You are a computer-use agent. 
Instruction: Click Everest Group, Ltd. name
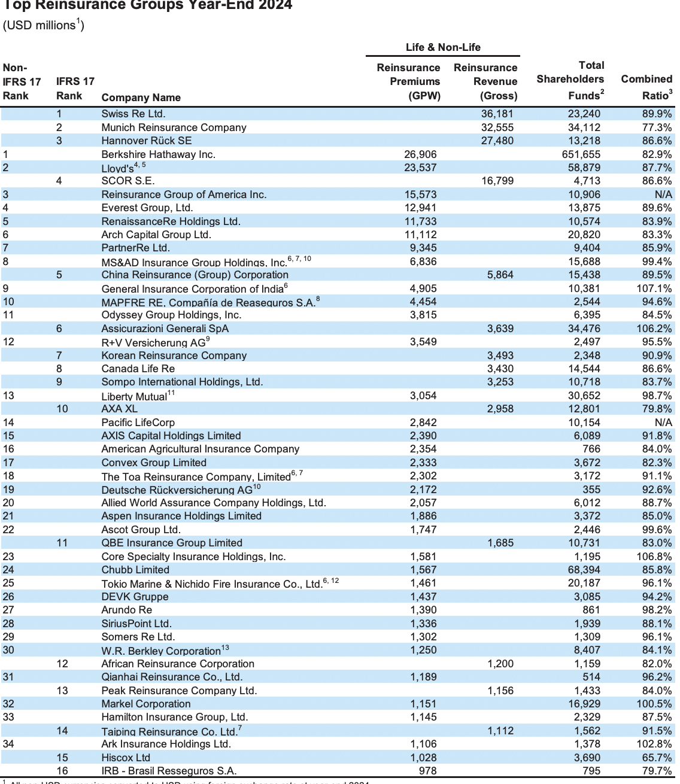click(147, 208)
